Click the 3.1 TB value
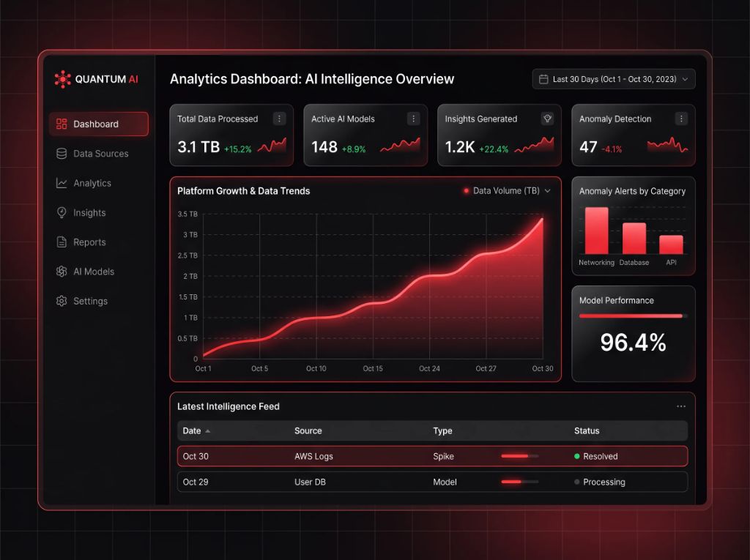This screenshot has height=560, width=750. (x=198, y=147)
